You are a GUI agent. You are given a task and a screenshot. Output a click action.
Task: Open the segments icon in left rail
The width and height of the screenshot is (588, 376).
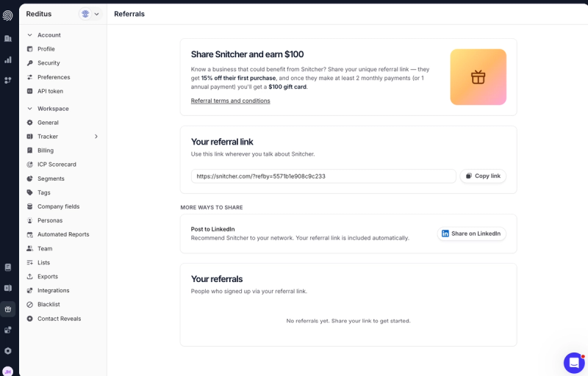click(x=7, y=80)
